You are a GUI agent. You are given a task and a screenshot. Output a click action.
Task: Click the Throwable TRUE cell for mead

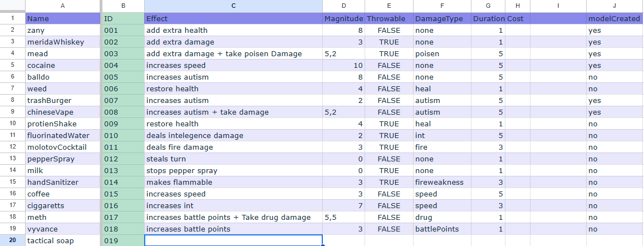pos(389,54)
